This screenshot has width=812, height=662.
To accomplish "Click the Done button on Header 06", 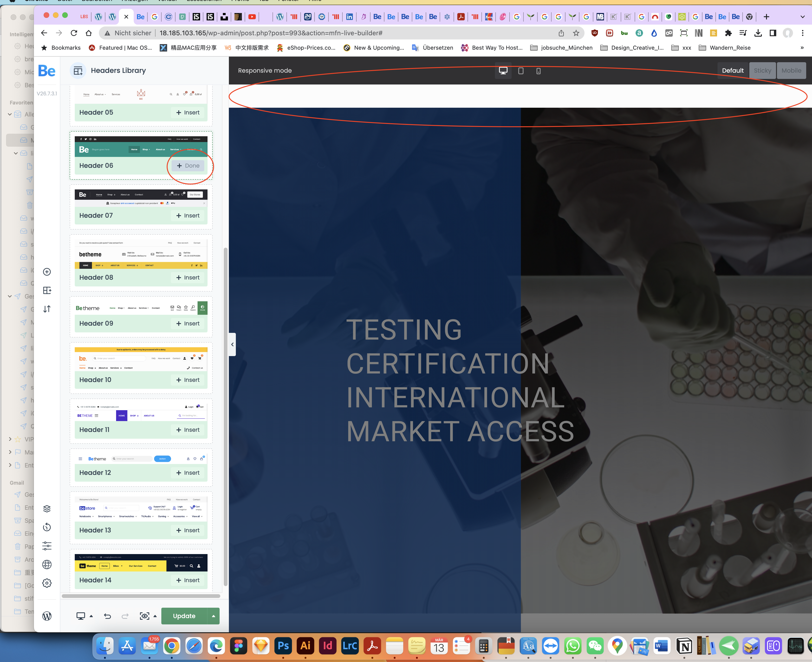I will tap(188, 165).
